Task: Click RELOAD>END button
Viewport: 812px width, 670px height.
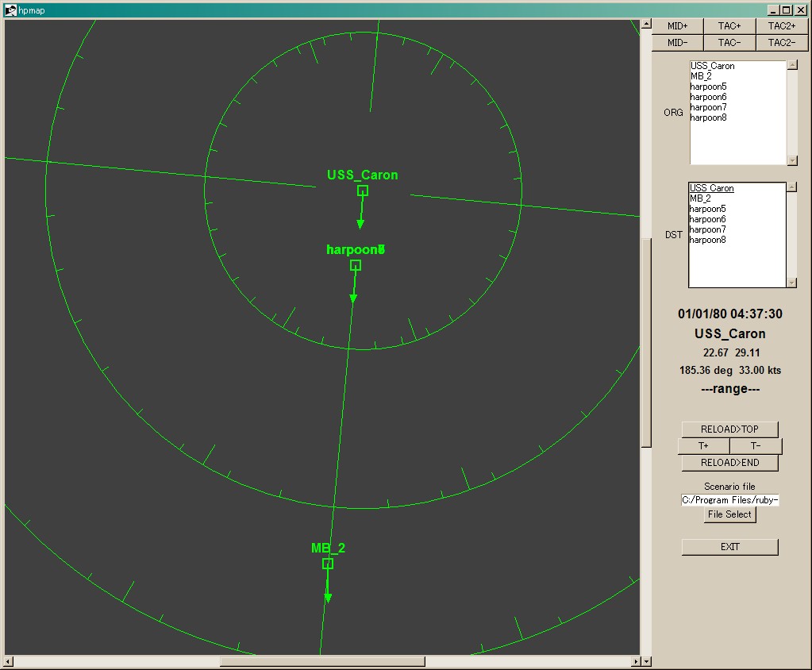Action: pyautogui.click(x=729, y=462)
